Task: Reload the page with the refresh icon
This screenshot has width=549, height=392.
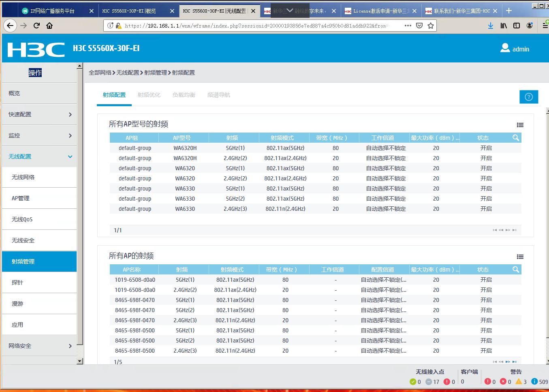Action: (36, 26)
